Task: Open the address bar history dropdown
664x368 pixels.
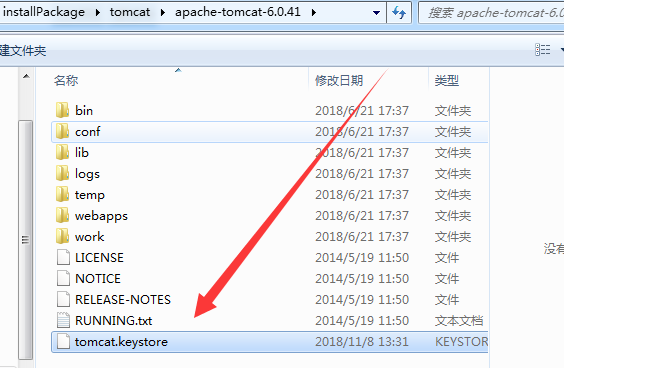Action: [376, 13]
